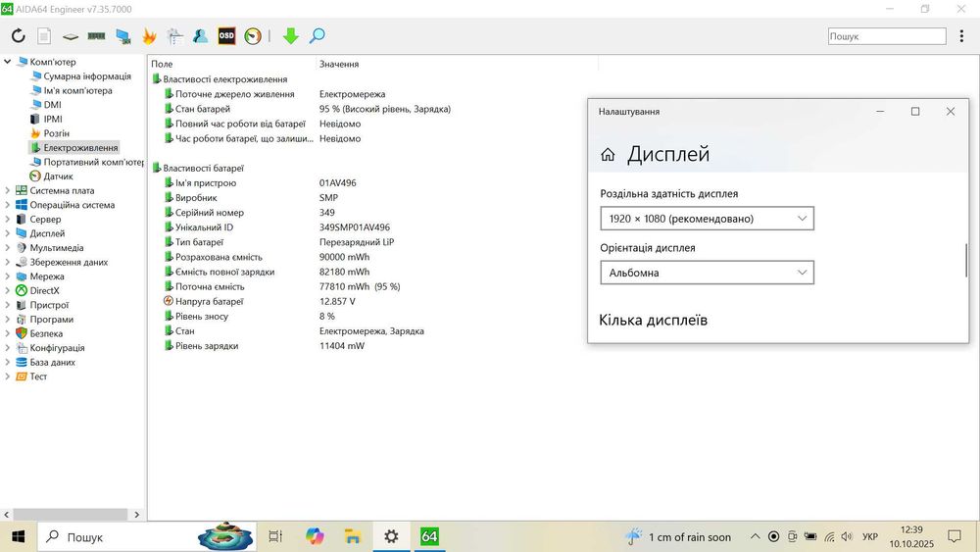
Task: Click the taskbar Пошук search box
Action: coord(147,537)
